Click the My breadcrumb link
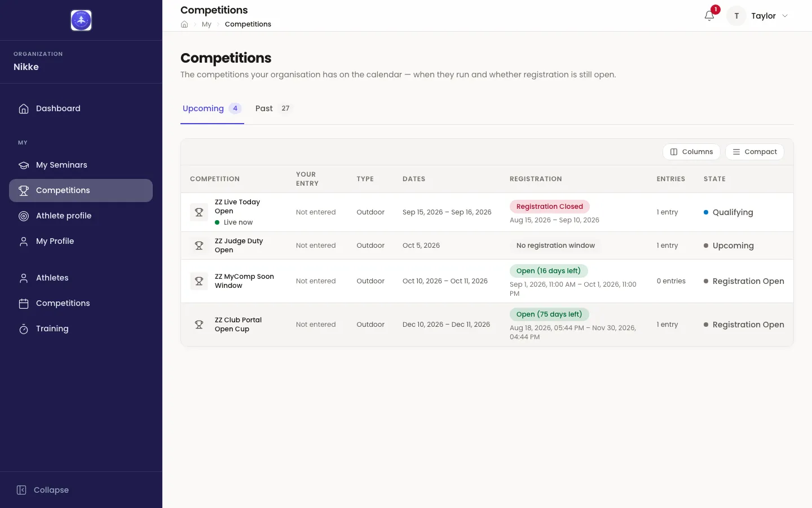Image resolution: width=812 pixels, height=508 pixels. [206, 24]
